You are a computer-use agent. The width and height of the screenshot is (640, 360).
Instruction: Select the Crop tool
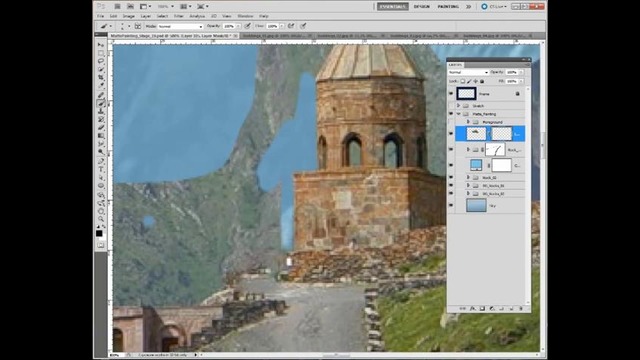pyautogui.click(x=101, y=78)
